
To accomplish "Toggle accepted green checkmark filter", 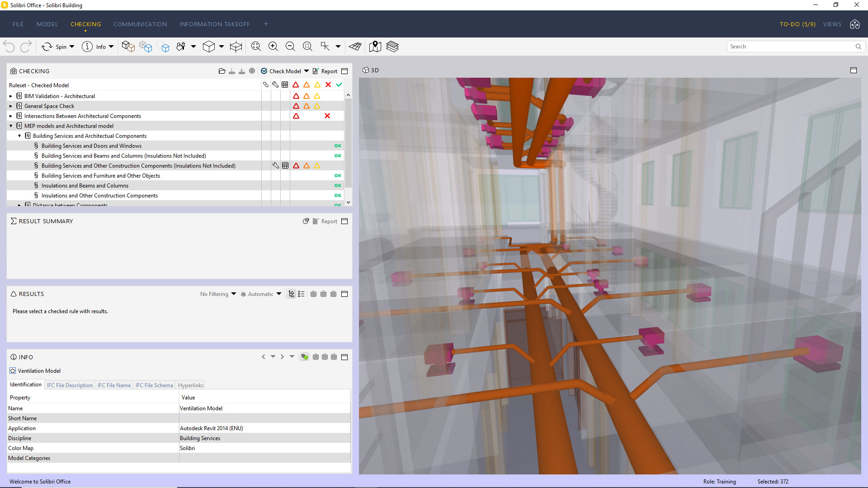I will pos(339,84).
